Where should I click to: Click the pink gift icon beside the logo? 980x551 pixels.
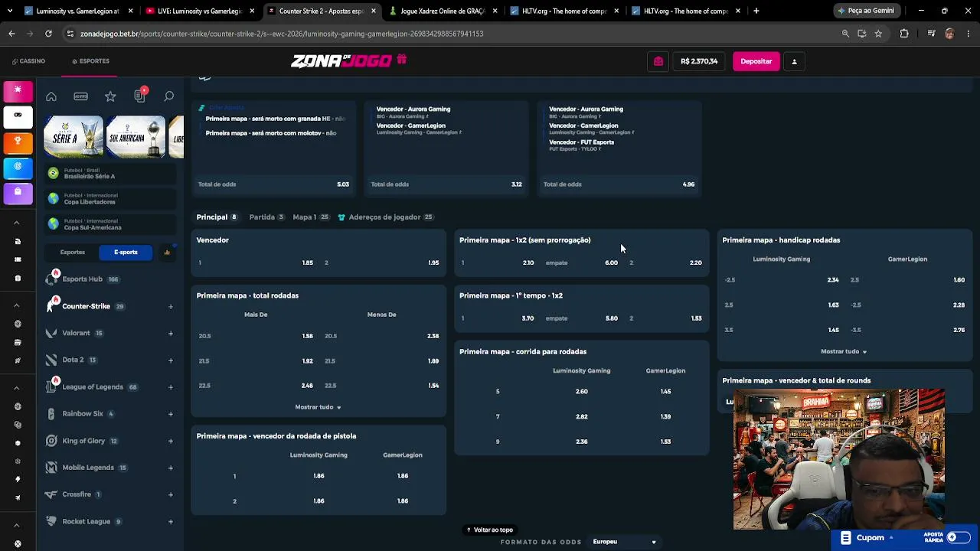[402, 60]
